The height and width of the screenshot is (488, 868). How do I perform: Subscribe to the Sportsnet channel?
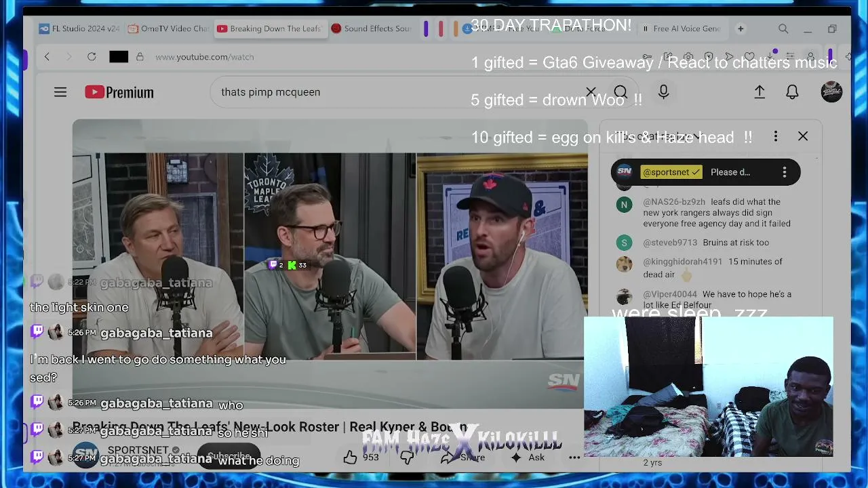[229, 457]
